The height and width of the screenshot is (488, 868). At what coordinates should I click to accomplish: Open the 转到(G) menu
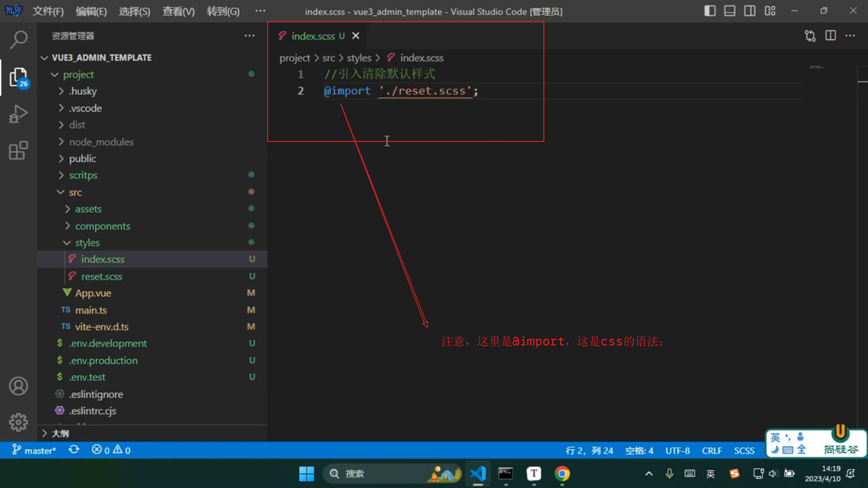(223, 11)
